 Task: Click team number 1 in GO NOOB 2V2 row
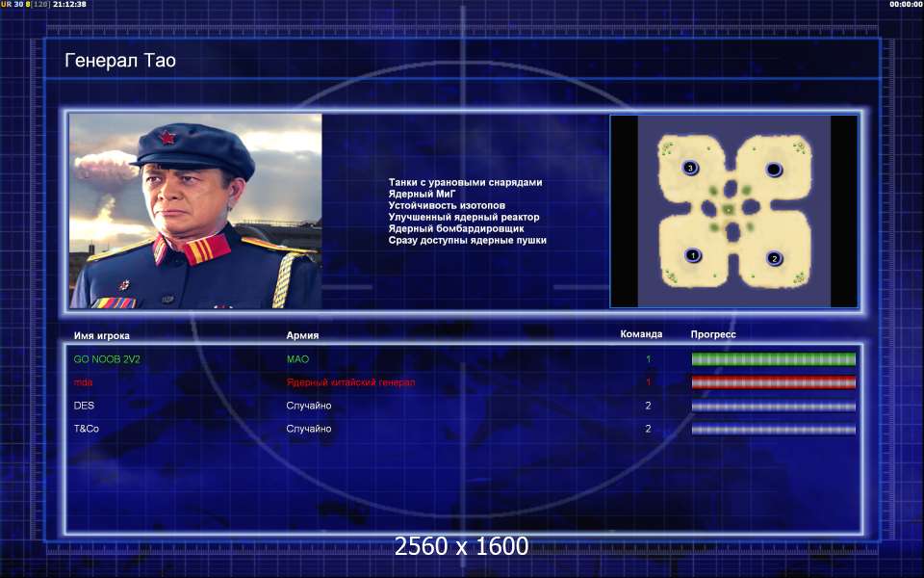(x=648, y=359)
